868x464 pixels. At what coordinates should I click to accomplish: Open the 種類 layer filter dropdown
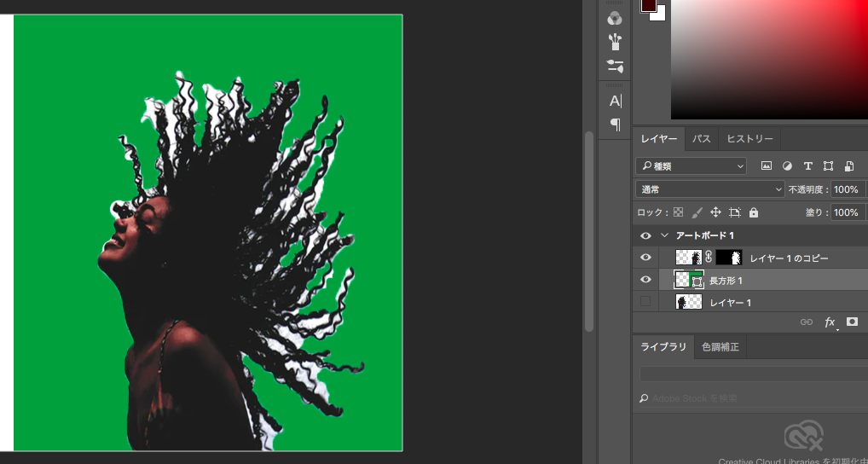[692, 166]
